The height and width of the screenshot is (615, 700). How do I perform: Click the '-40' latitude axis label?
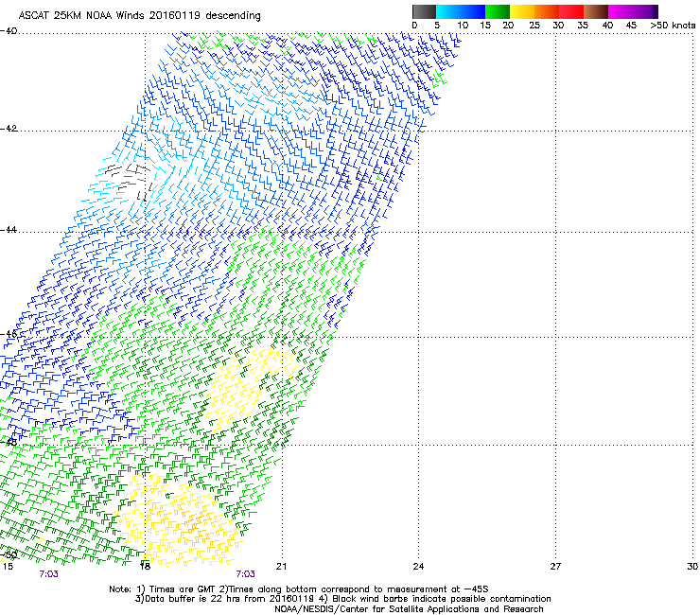pyautogui.click(x=9, y=31)
